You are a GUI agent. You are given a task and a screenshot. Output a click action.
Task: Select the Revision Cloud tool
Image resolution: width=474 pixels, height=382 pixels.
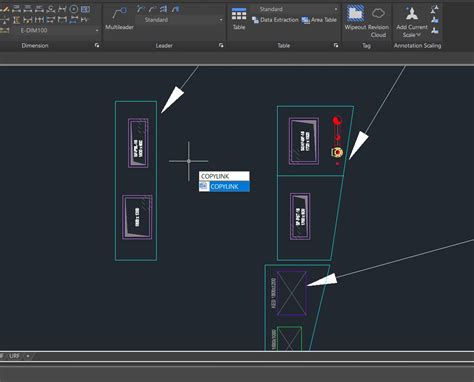click(378, 22)
